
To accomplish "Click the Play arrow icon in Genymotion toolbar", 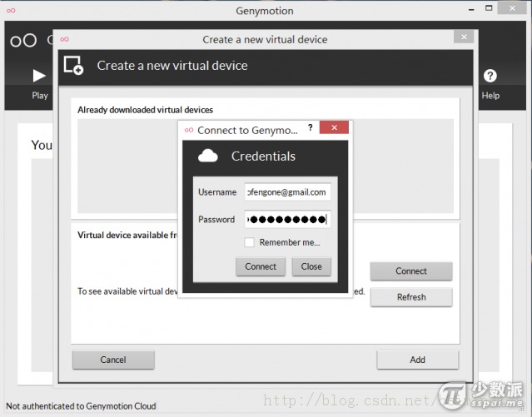I will point(39,76).
